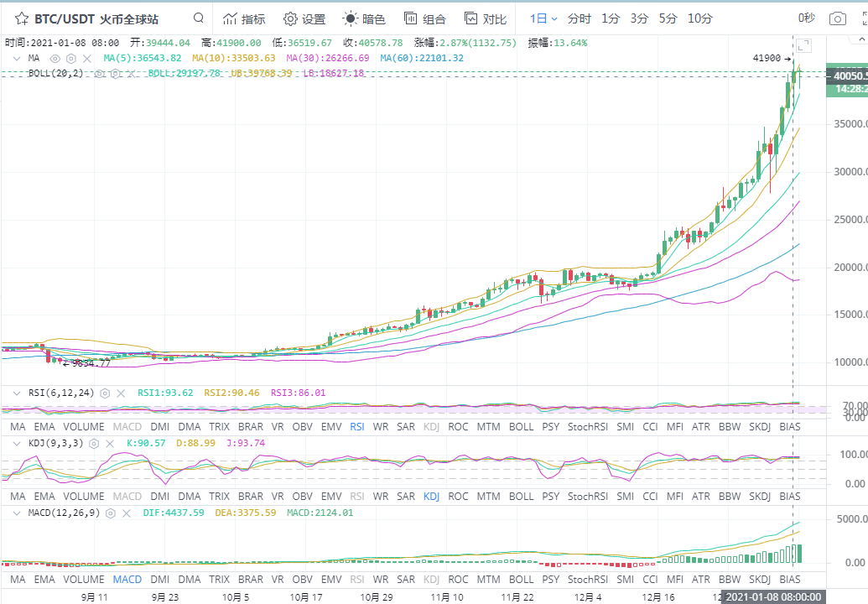Toggle the 暗色 dark theme
Screen dimensions: 868x604
point(364,18)
